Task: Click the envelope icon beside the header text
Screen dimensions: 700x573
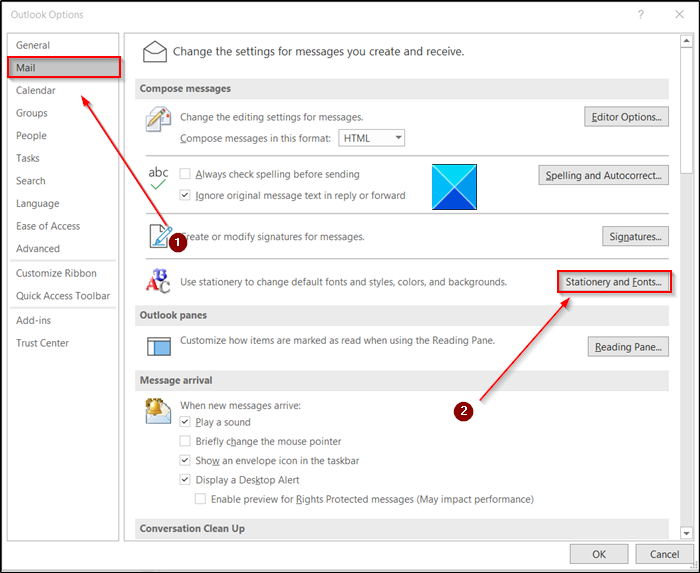Action: point(154,52)
